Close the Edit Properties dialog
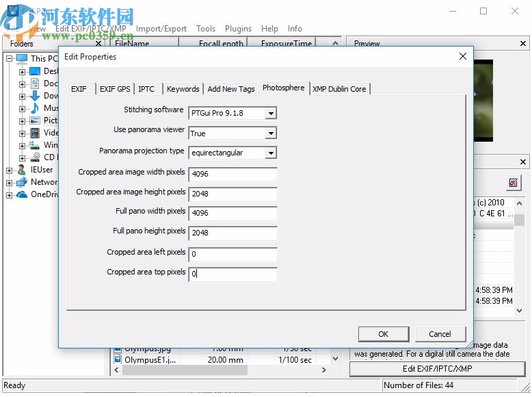This screenshot has width=532, height=397. tap(463, 56)
